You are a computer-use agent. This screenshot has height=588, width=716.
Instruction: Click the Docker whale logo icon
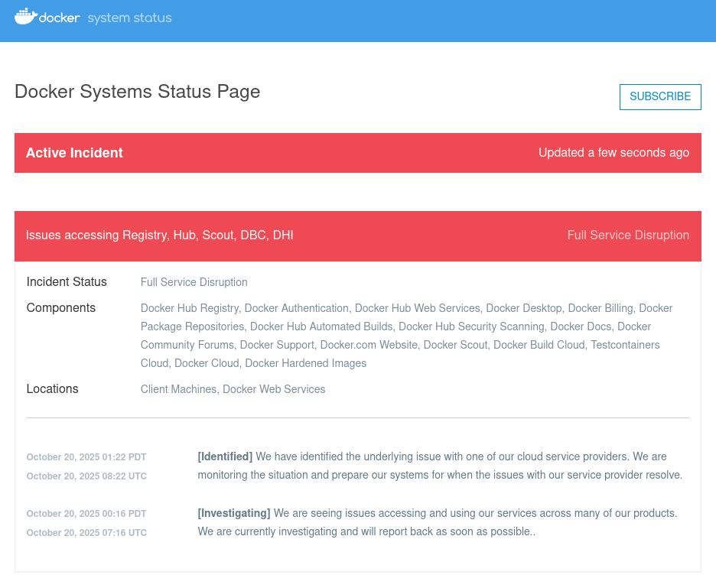[x=25, y=17]
